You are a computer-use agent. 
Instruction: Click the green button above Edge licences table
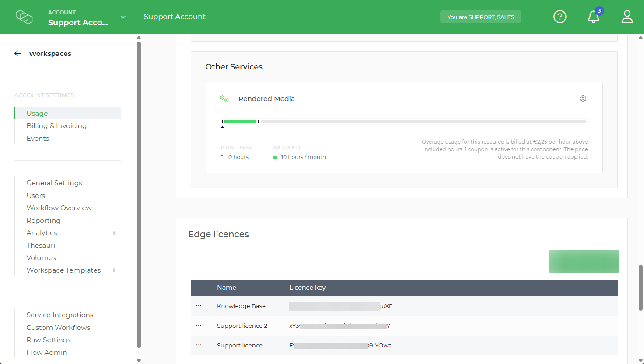click(584, 261)
